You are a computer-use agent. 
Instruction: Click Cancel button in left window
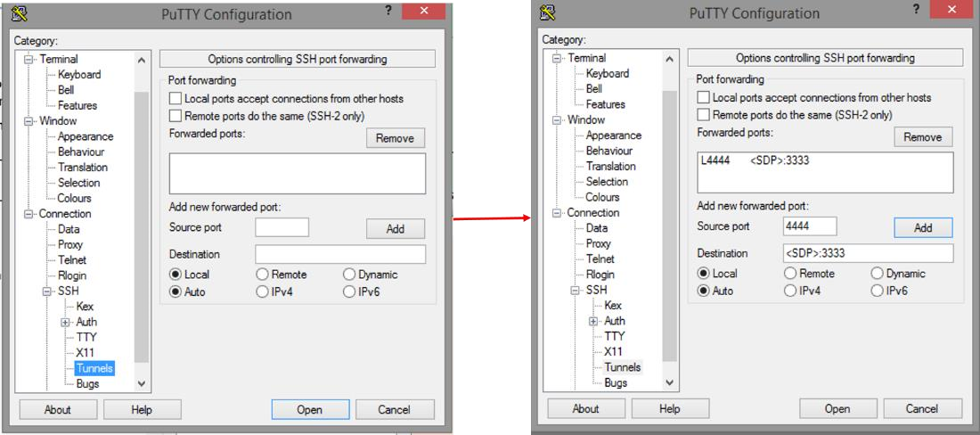coord(395,410)
